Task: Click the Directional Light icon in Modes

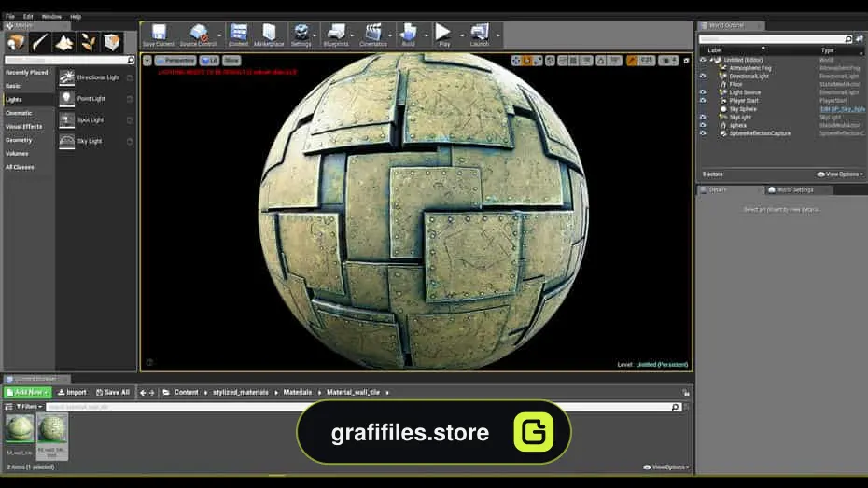Action: click(x=67, y=77)
